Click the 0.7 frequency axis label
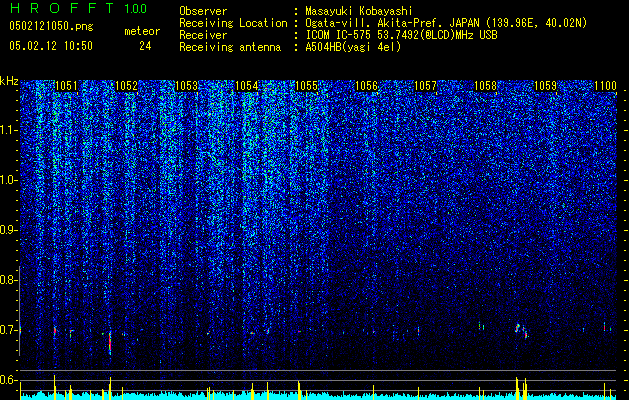Viewport: 629px width, 400px height. pos(8,330)
